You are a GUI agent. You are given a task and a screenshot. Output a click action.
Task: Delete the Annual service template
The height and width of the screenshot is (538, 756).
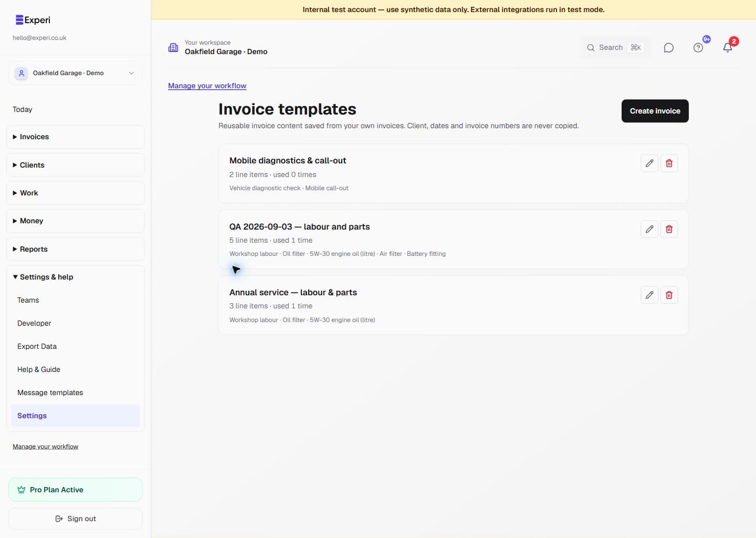669,295
